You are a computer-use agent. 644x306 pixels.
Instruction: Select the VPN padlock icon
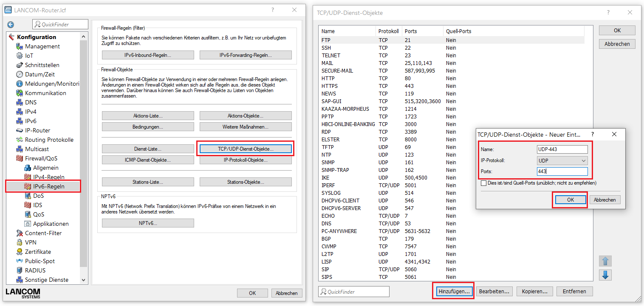click(x=19, y=242)
